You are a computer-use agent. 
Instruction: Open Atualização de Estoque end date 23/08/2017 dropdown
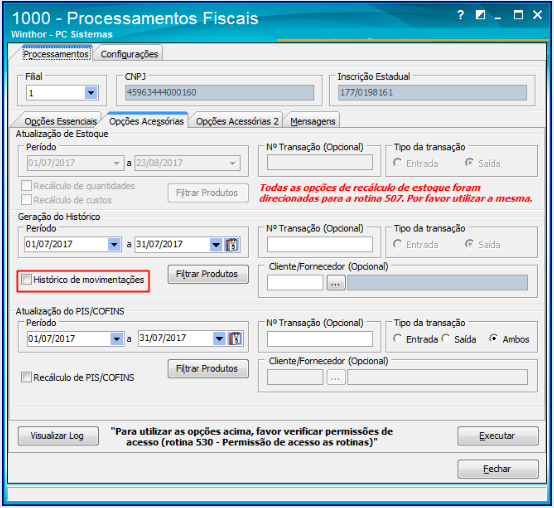[x=233, y=163]
